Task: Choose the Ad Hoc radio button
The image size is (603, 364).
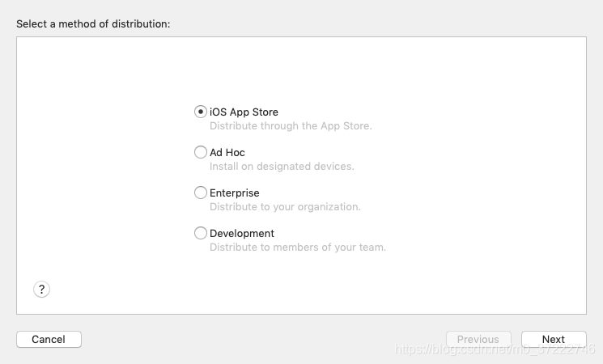Action: (201, 152)
